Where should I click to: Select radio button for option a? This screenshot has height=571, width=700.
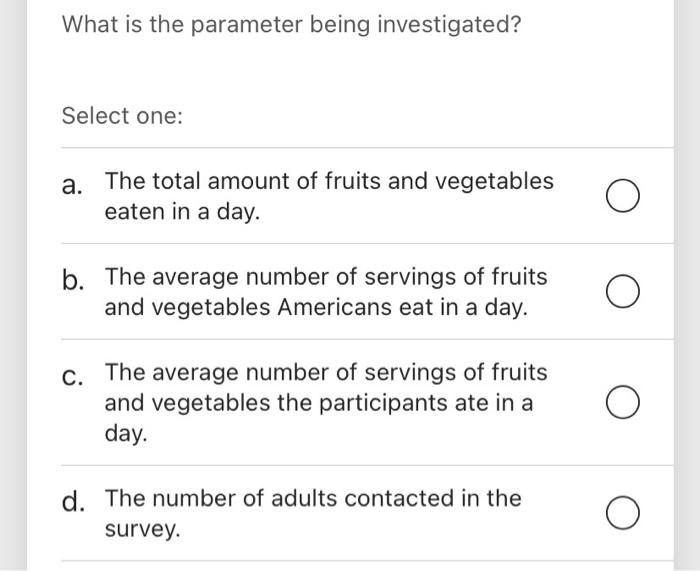coord(622,196)
